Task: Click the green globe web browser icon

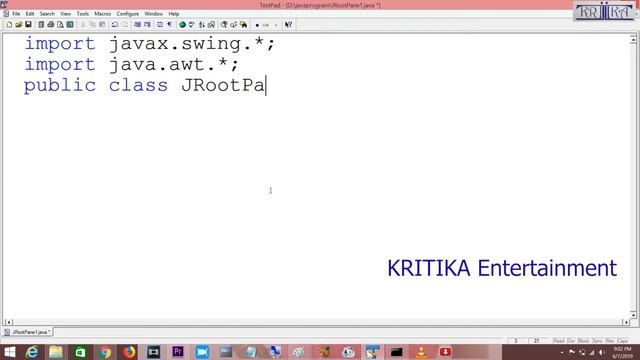Action: click(x=182, y=25)
